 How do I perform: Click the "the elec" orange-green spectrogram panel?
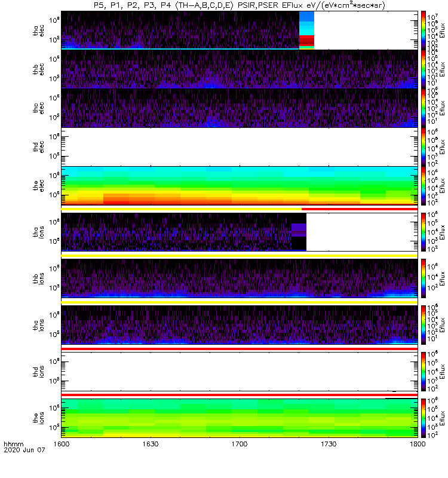click(x=240, y=186)
